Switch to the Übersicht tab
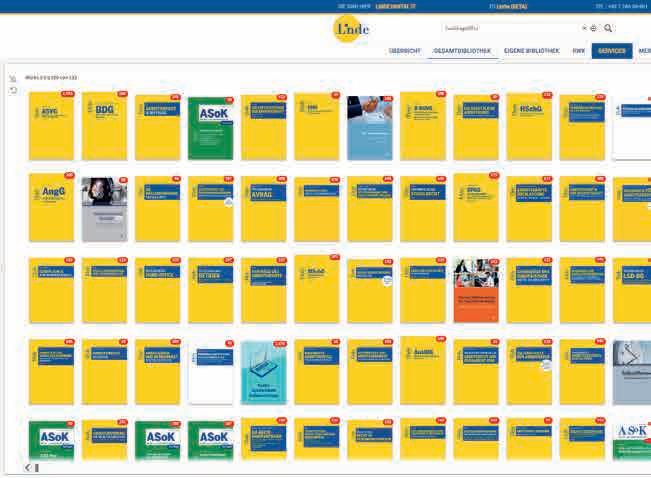Image resolution: width=651 pixels, height=478 pixels. click(x=405, y=51)
